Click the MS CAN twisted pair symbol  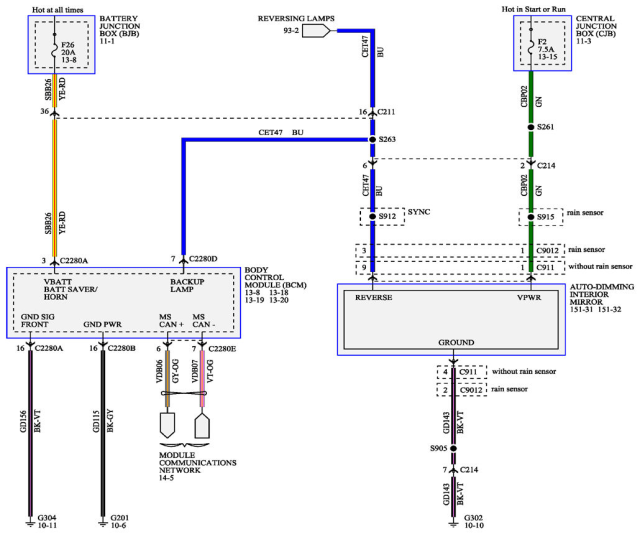(183, 393)
